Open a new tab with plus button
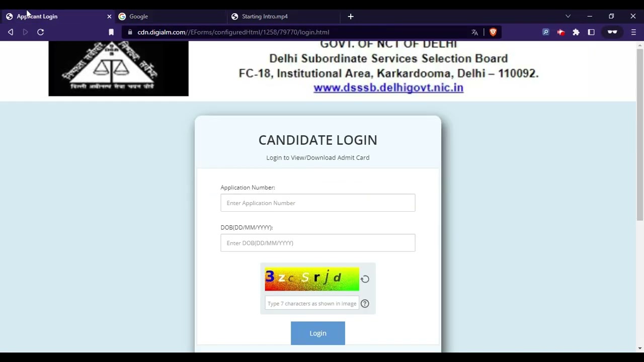This screenshot has width=644, height=362. point(351,17)
